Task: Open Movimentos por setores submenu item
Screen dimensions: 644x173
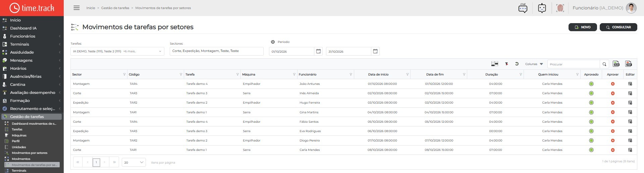Action: click(30, 153)
